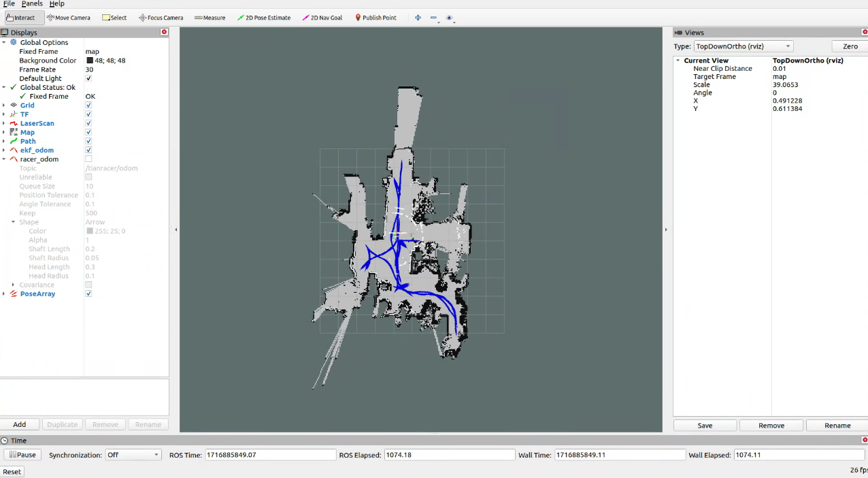Click the Focus Camera tool

tap(161, 18)
